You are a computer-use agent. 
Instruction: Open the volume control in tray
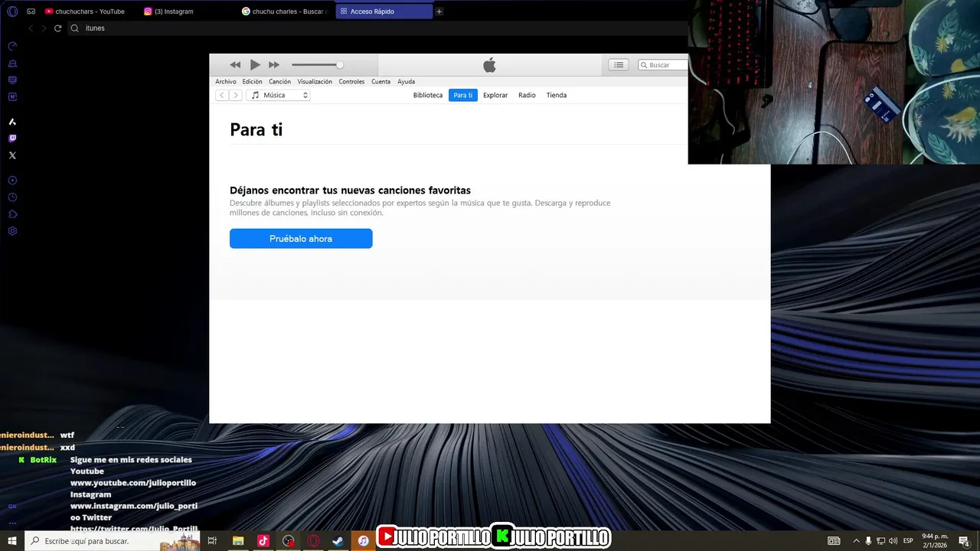pos(893,541)
